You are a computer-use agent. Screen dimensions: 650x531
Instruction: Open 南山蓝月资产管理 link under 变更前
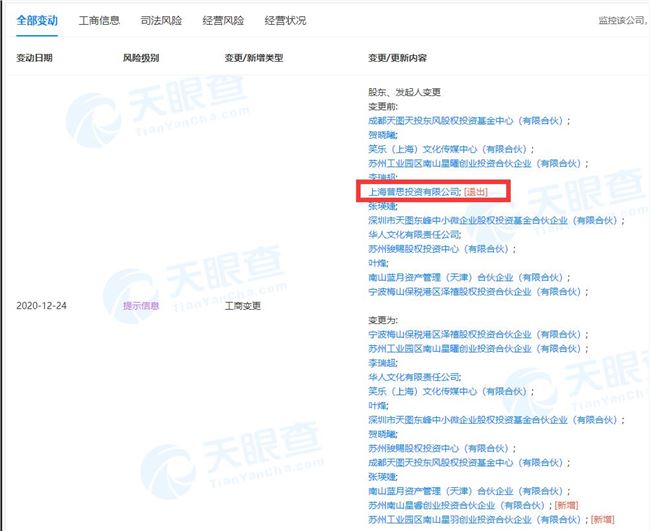click(466, 277)
